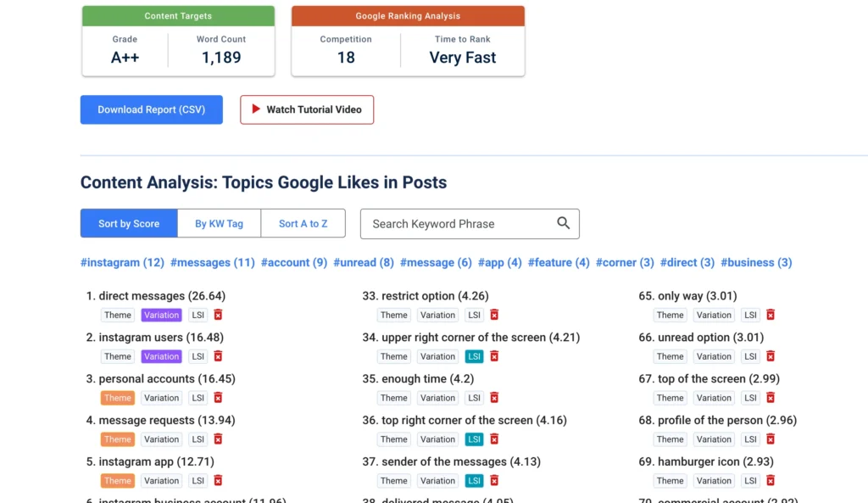This screenshot has height=503, width=868.
Task: Remove the "only way" keyword entry
Action: [x=770, y=315]
